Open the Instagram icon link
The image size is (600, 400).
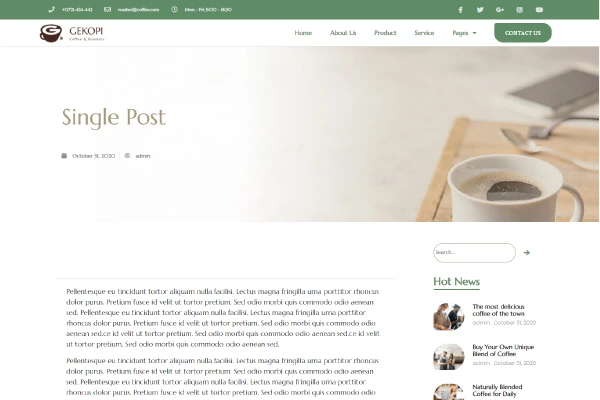[x=520, y=10]
